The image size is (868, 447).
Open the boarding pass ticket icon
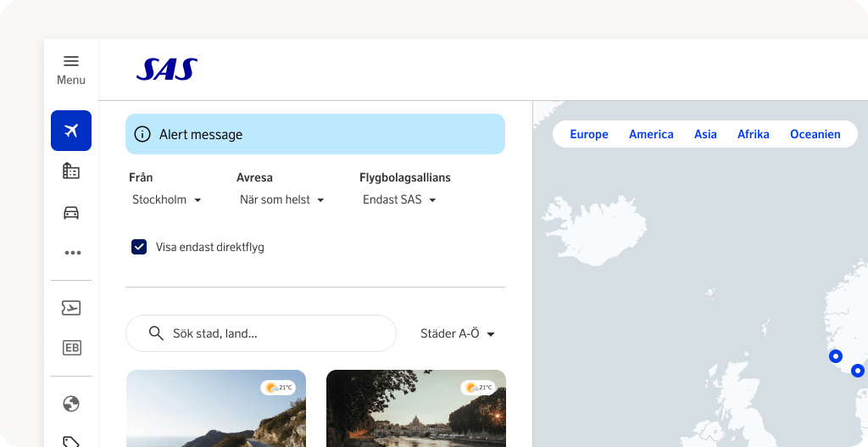click(x=71, y=308)
